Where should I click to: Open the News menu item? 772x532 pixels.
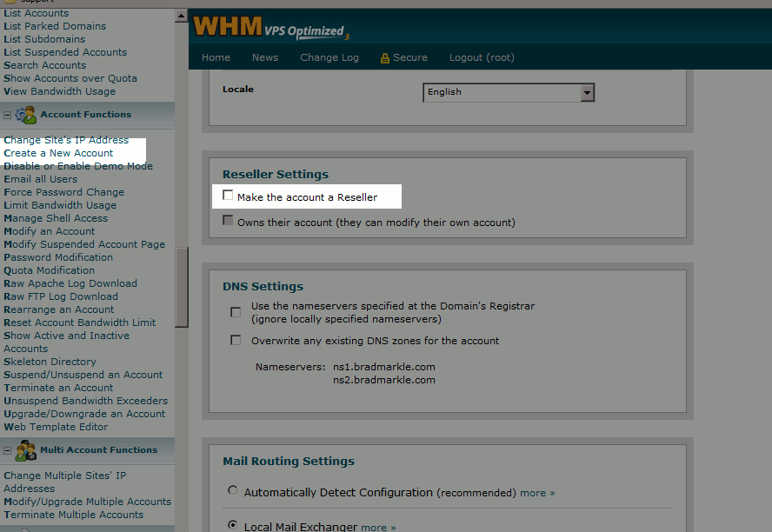pyautogui.click(x=265, y=57)
